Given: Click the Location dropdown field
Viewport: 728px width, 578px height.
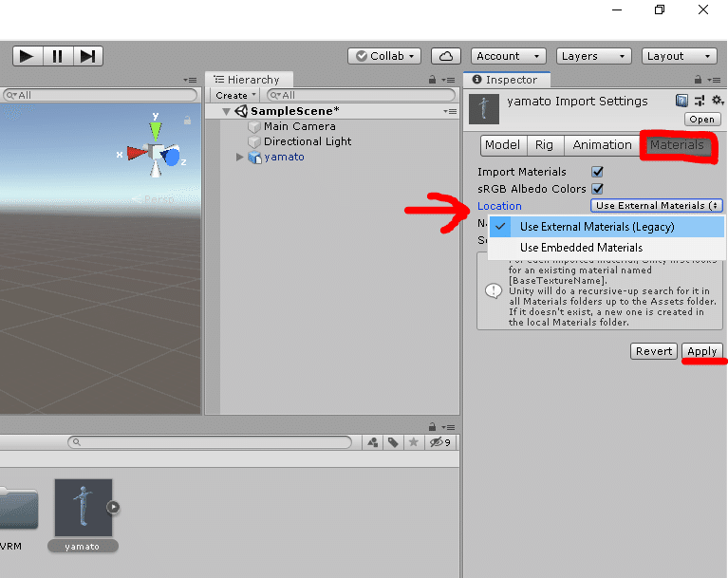Looking at the screenshot, I should (657, 206).
